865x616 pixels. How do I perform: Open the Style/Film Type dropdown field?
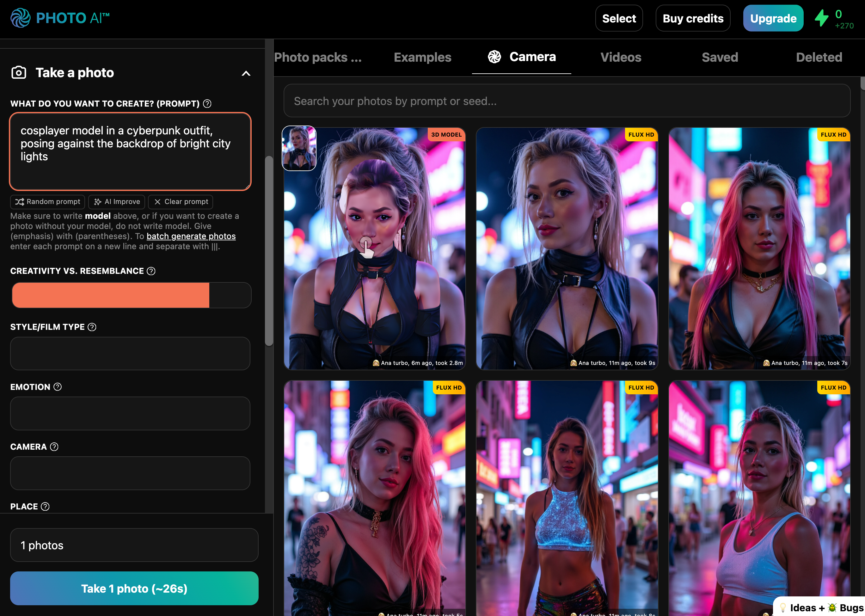point(130,354)
